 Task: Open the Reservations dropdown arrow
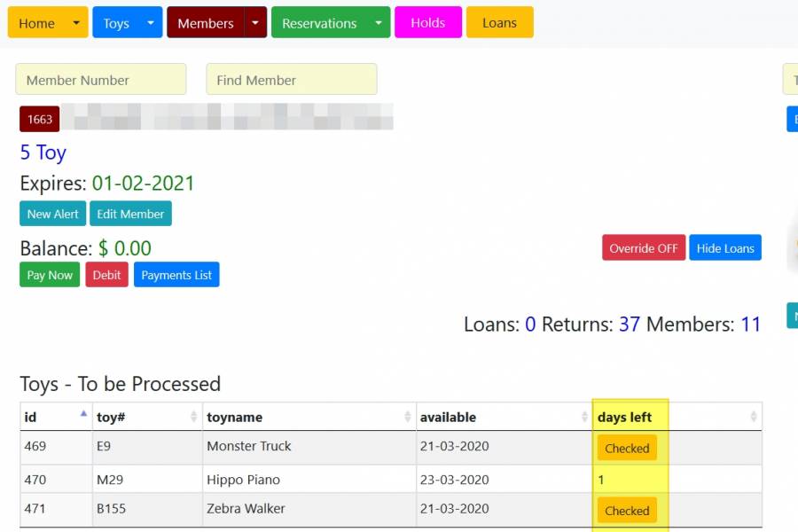(379, 23)
